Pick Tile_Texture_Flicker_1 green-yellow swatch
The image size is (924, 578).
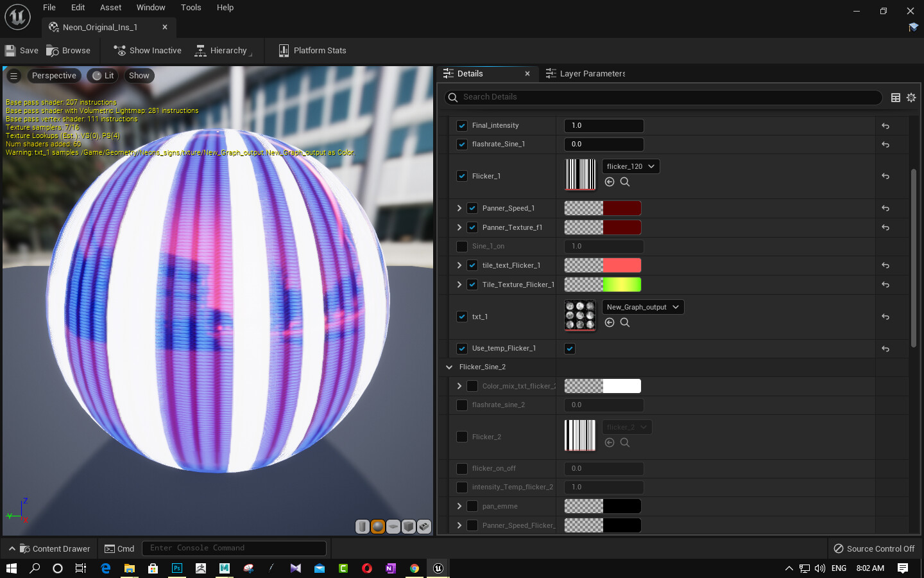click(x=622, y=285)
